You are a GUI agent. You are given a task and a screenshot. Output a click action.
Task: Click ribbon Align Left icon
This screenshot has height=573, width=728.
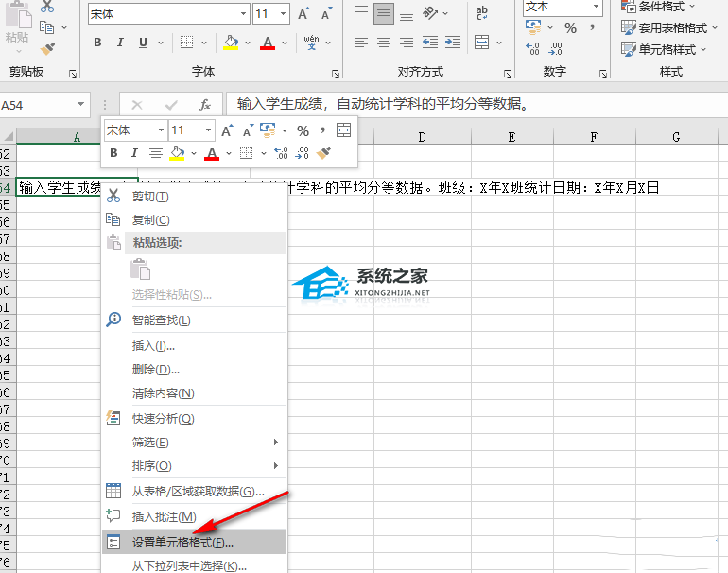361,43
